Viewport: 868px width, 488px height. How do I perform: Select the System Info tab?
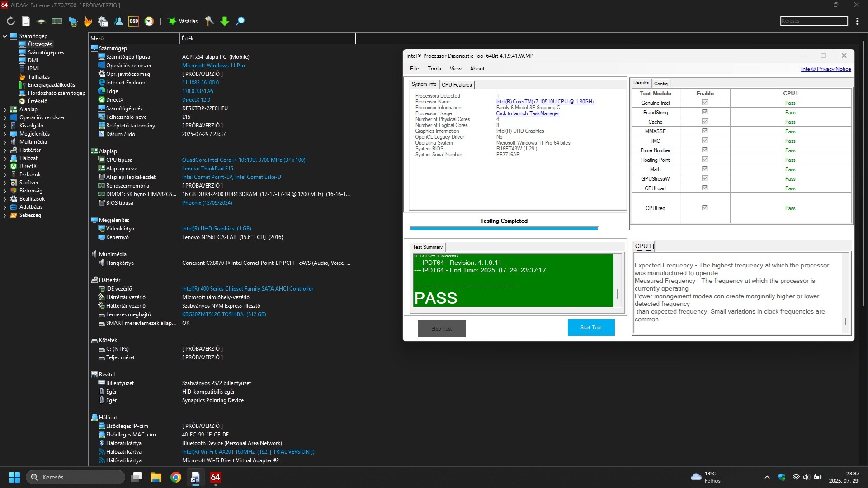click(424, 84)
